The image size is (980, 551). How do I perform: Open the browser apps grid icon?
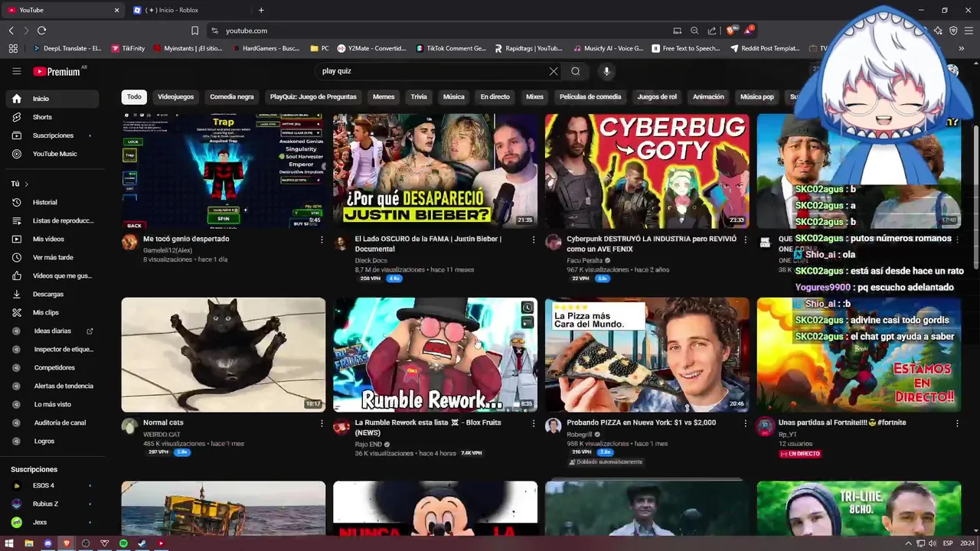pyautogui.click(x=13, y=48)
